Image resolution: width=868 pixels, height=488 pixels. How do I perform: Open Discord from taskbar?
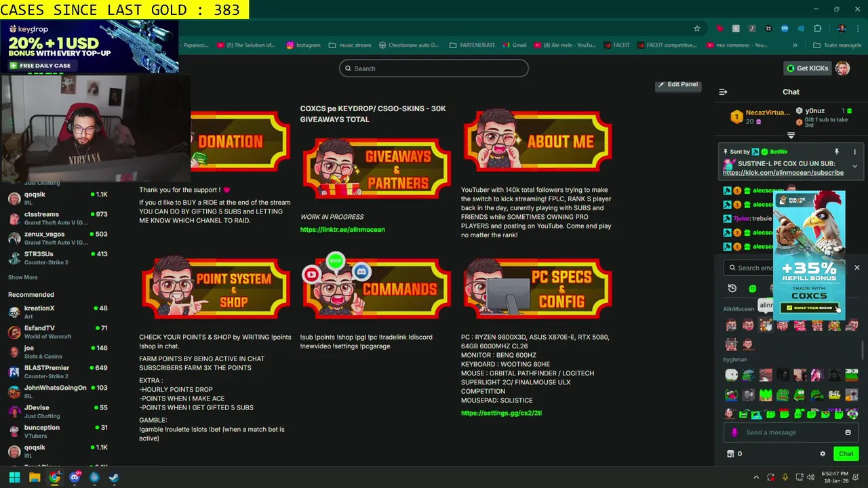[x=75, y=477]
